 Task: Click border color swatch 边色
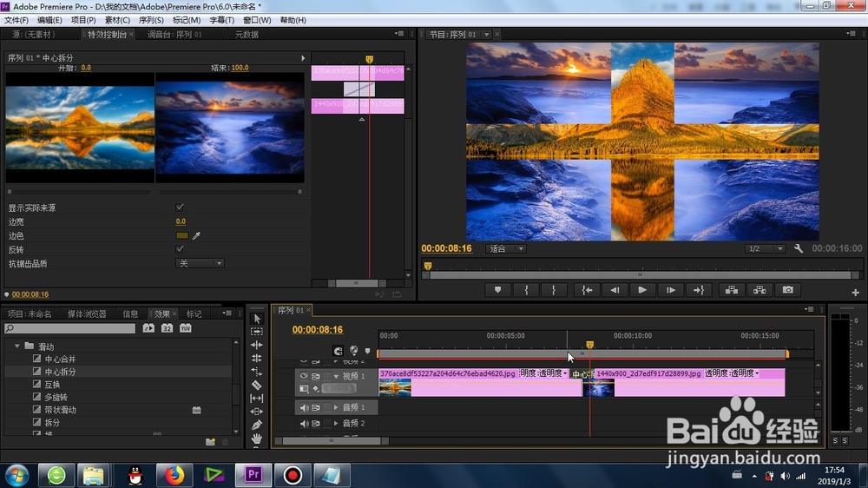click(x=182, y=235)
